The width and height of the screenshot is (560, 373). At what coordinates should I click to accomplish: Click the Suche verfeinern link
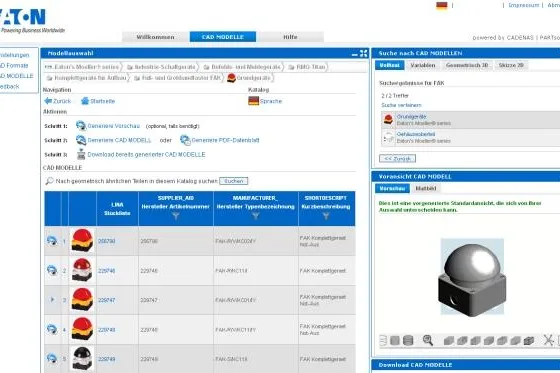[401, 105]
